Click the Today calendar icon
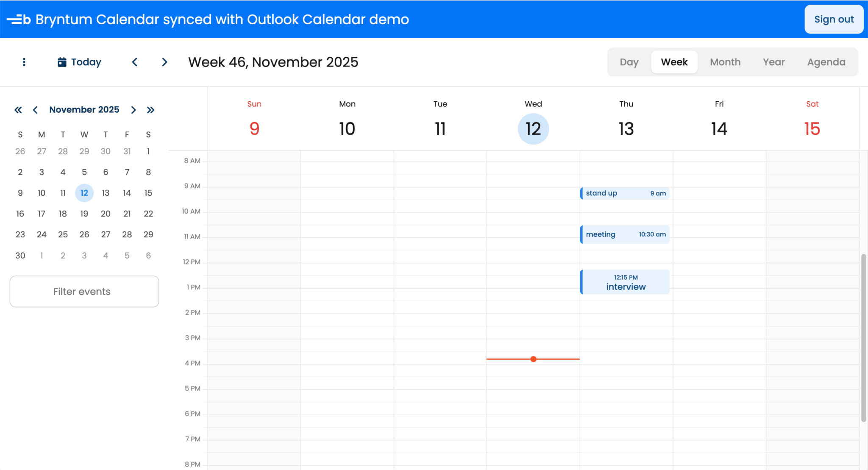 tap(62, 62)
